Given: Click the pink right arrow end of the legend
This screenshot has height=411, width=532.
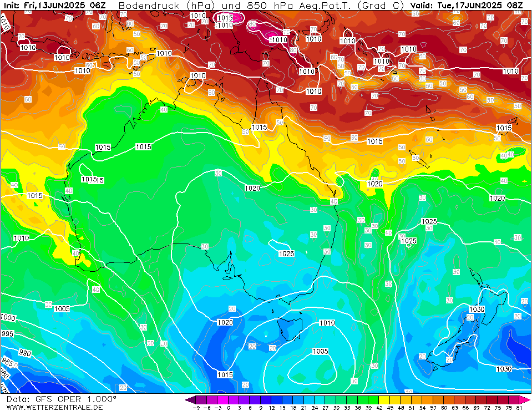Looking at the screenshot, I should (x=524, y=399).
